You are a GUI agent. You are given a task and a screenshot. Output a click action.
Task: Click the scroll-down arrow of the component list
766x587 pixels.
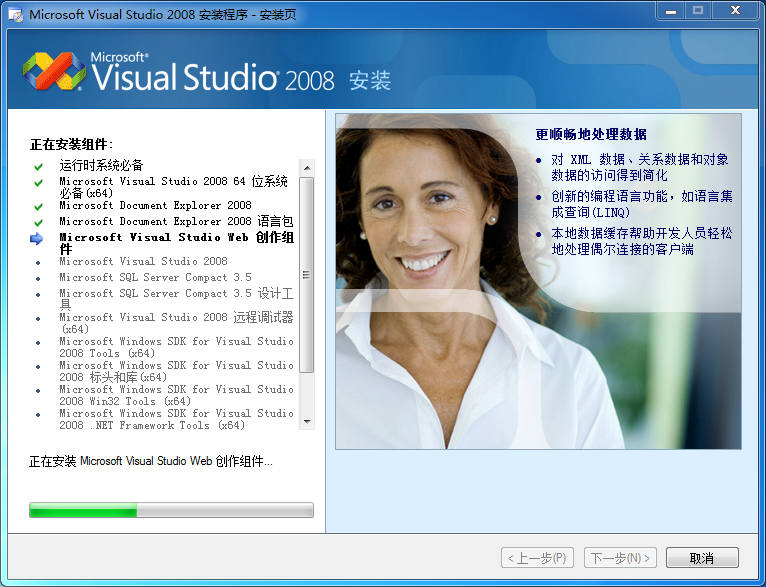pyautogui.click(x=307, y=421)
